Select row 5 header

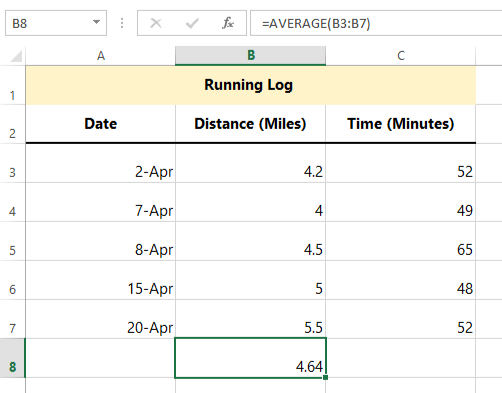(12, 241)
